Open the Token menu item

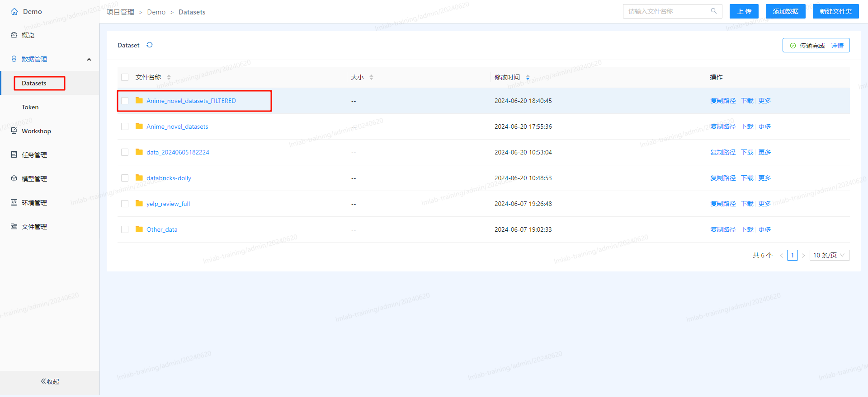30,107
